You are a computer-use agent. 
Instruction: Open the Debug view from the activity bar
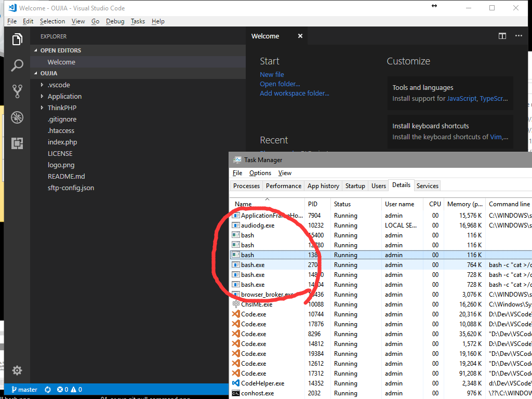click(x=17, y=117)
